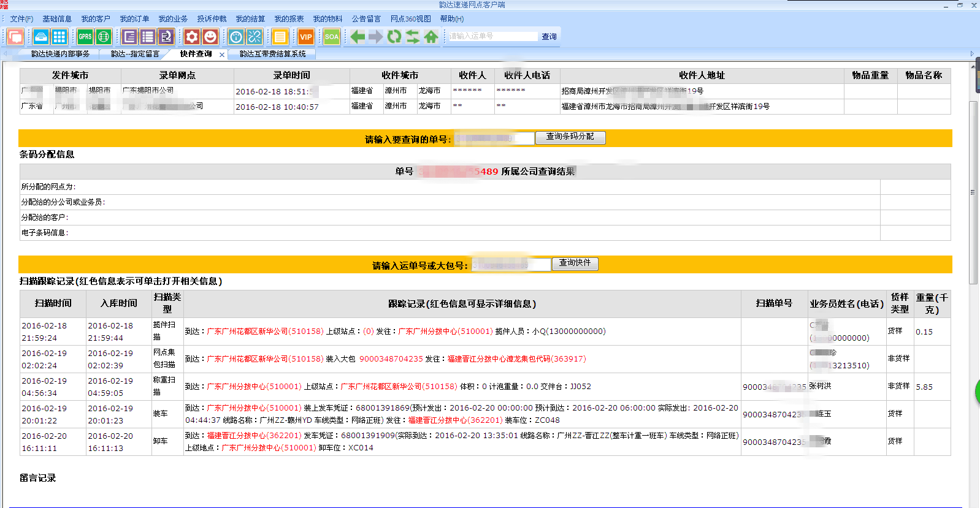
Task: Refresh page with green circular arrows
Action: 394,37
